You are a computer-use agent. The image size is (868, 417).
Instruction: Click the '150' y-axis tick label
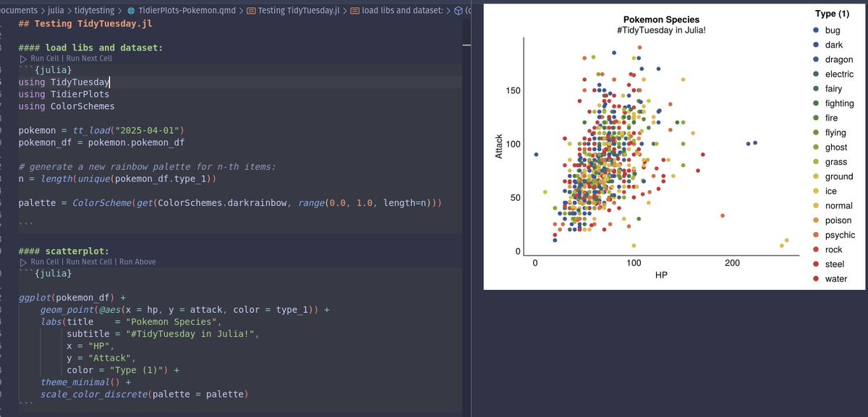[x=512, y=90]
